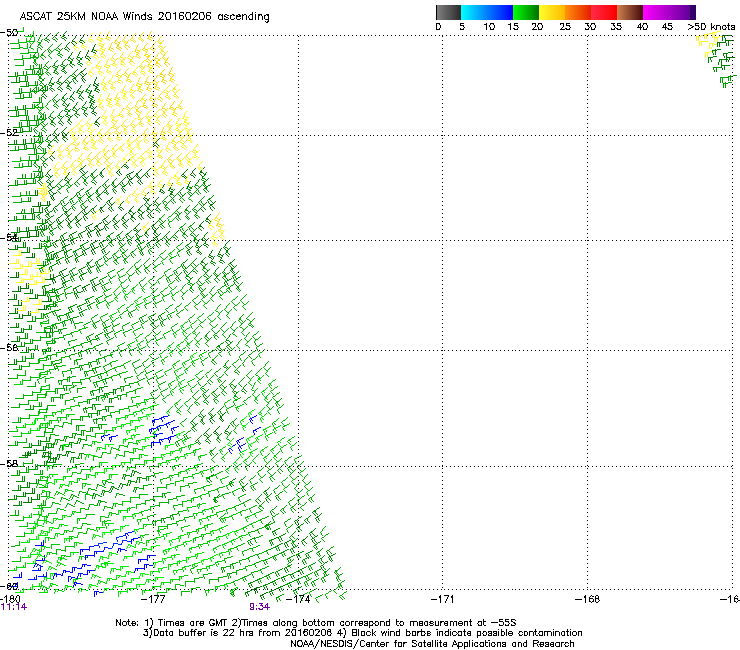Image resolution: width=740 pixels, height=650 pixels.
Task: Click the -171 longitude axis label
Action: click(443, 599)
